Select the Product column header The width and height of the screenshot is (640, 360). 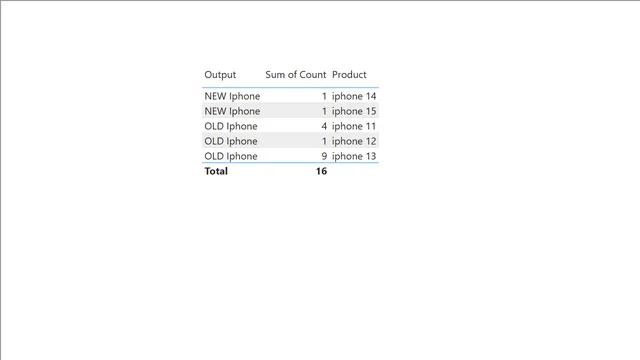[x=349, y=75]
